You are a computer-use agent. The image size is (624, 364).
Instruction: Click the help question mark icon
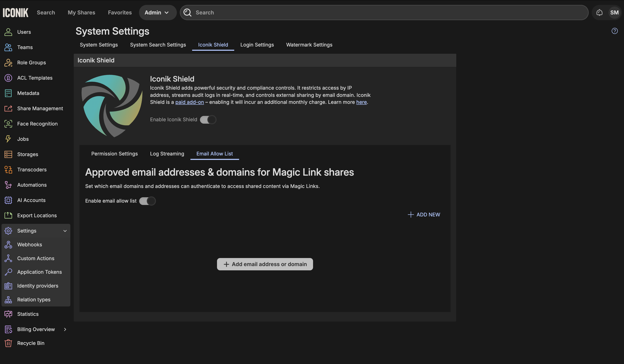(x=614, y=31)
